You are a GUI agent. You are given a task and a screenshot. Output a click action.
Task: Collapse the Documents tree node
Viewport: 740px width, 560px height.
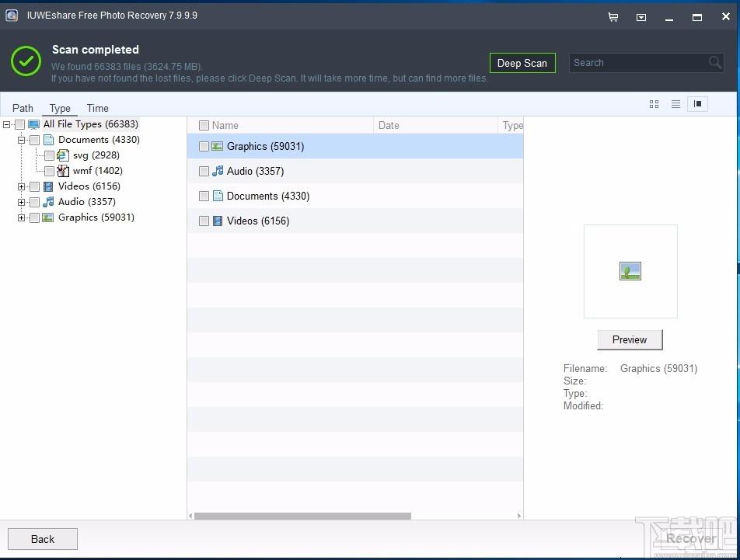point(21,140)
